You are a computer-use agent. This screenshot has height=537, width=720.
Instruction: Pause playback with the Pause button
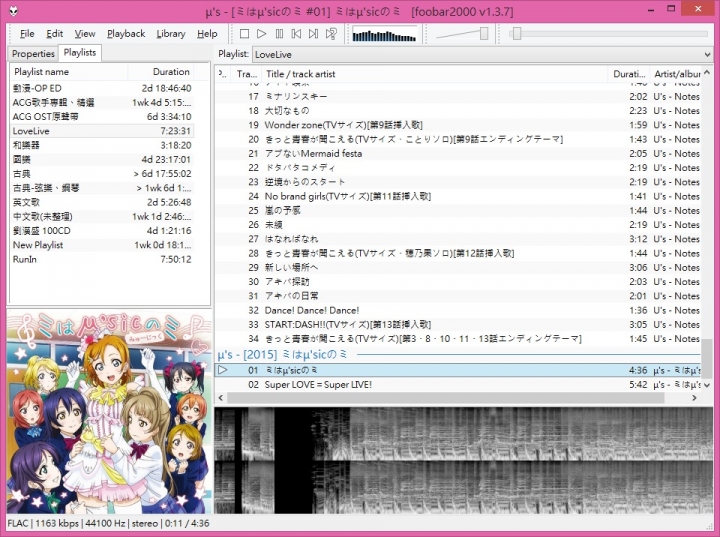(279, 34)
